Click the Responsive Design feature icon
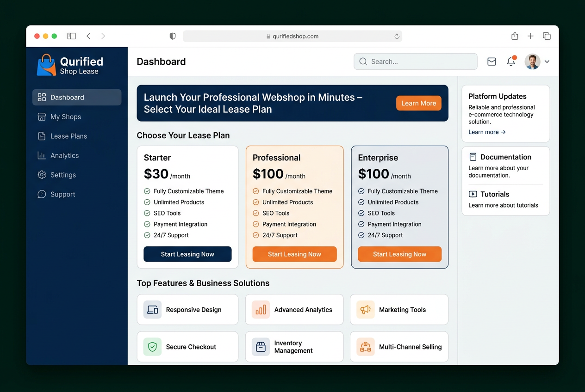 pos(152,310)
